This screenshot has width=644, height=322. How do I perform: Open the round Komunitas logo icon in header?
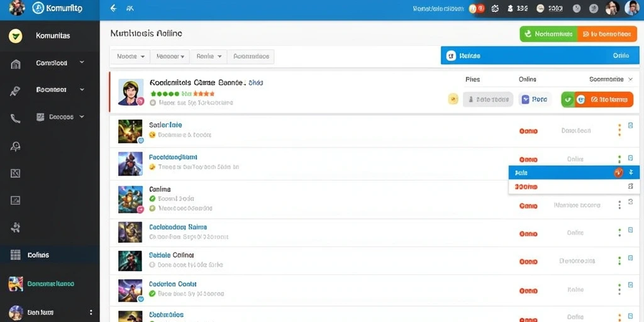[x=38, y=8]
